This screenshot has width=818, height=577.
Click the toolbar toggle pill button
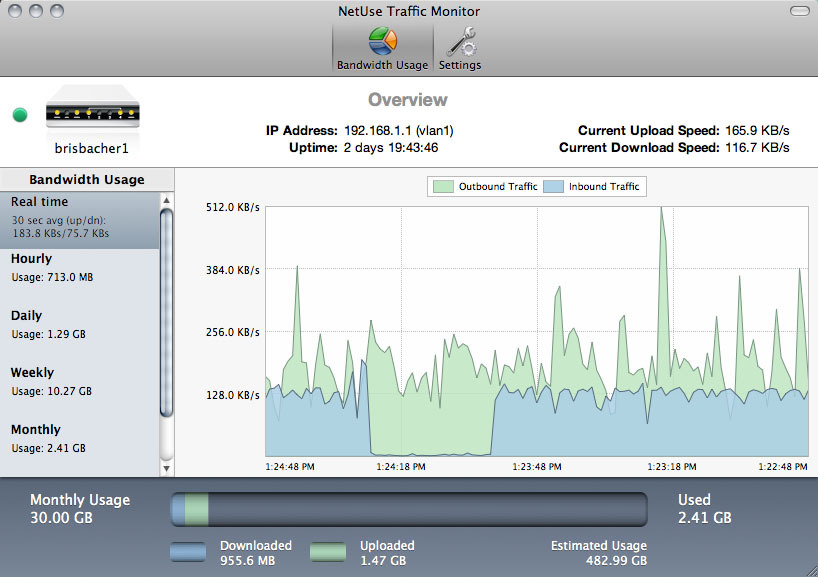[798, 11]
